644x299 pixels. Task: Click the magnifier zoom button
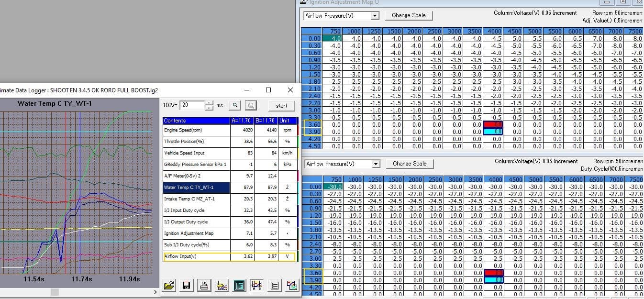click(235, 105)
